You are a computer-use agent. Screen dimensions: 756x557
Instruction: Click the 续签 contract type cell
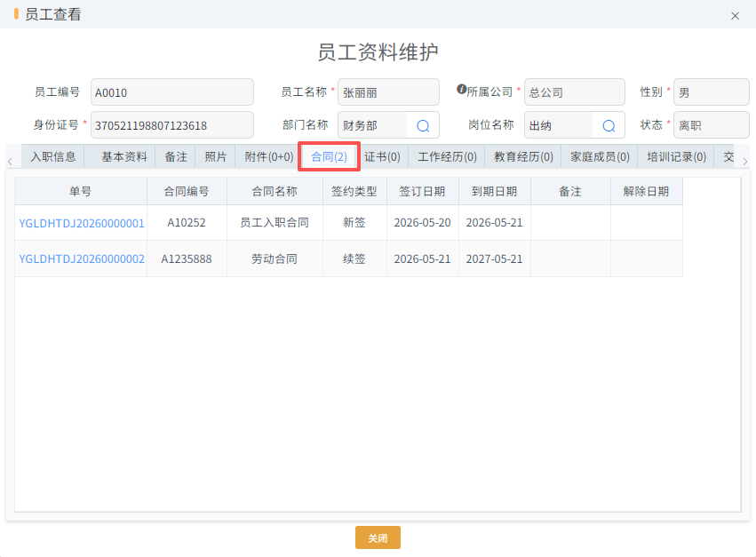coord(354,259)
